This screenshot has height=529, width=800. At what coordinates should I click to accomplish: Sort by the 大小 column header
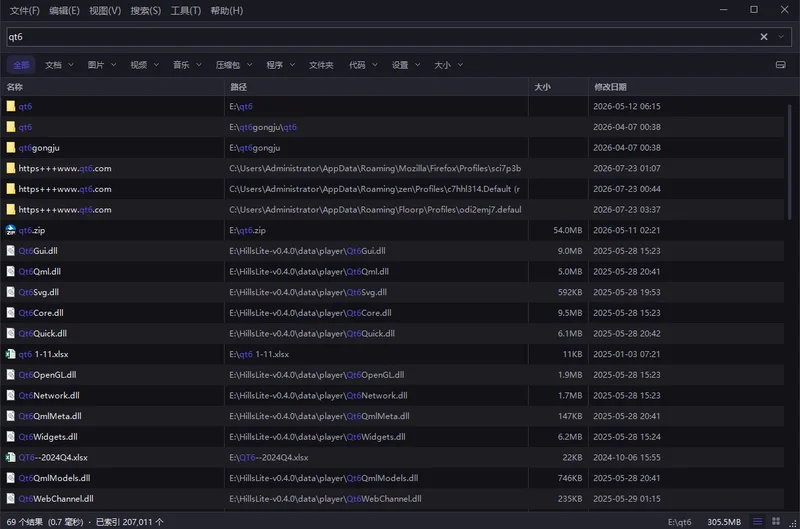click(558, 87)
